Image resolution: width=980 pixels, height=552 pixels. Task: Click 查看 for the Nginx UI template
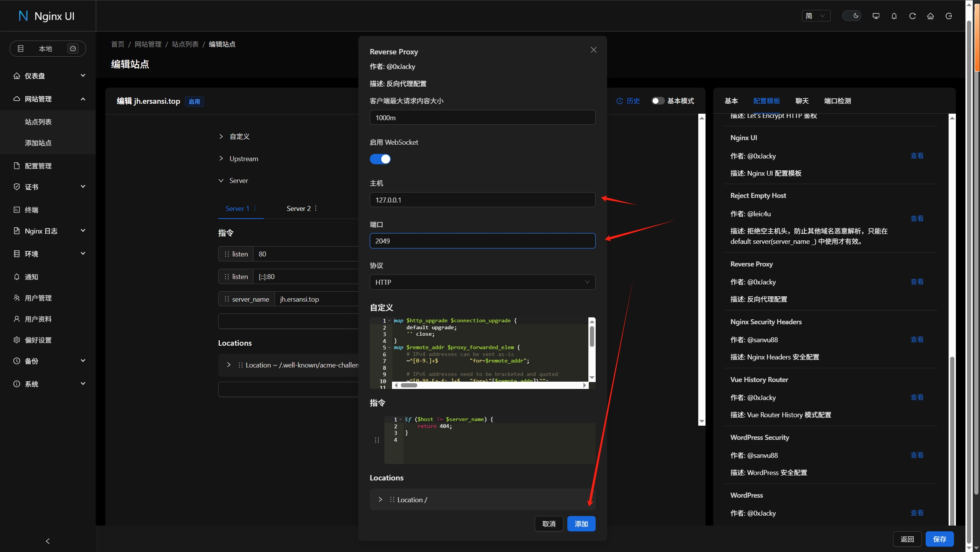tap(917, 156)
